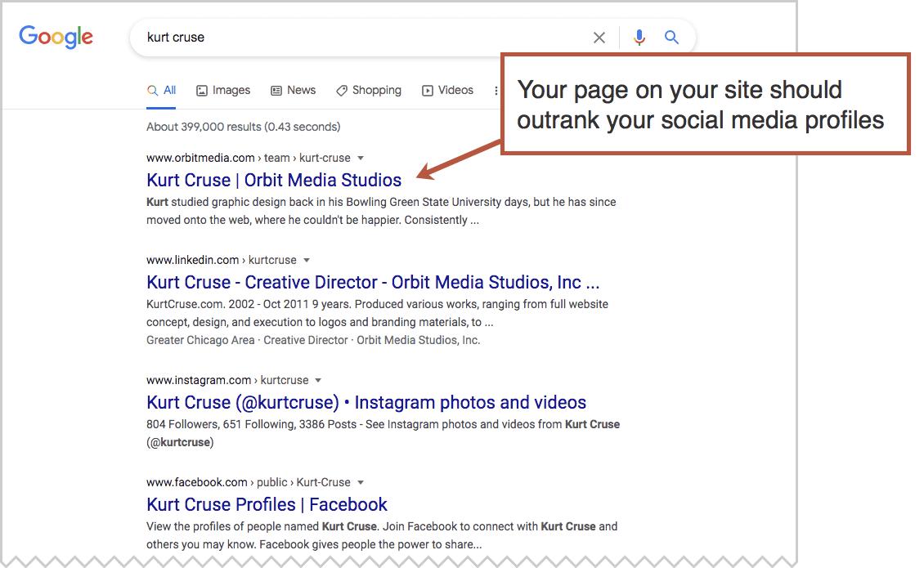Clear the search box with the X icon
This screenshot has width=924, height=568.
pos(599,38)
